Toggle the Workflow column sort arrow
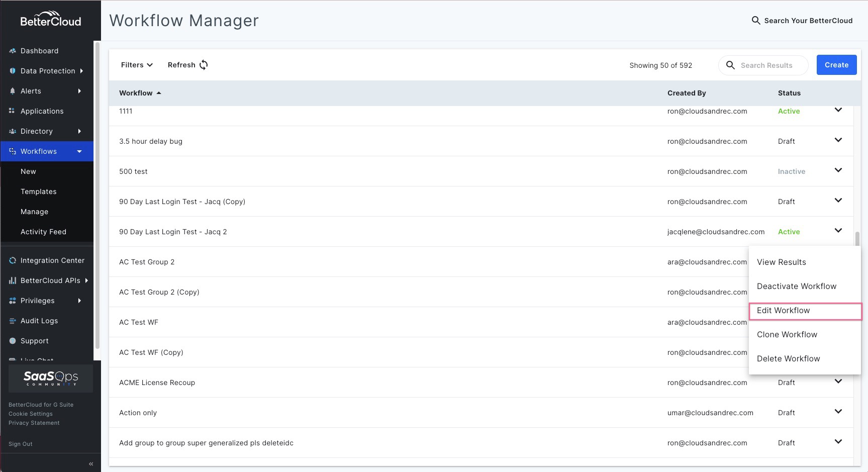This screenshot has height=472, width=868. (x=158, y=92)
